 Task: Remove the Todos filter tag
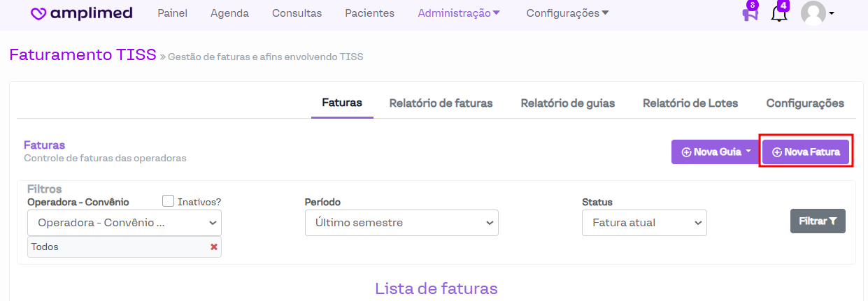click(214, 247)
